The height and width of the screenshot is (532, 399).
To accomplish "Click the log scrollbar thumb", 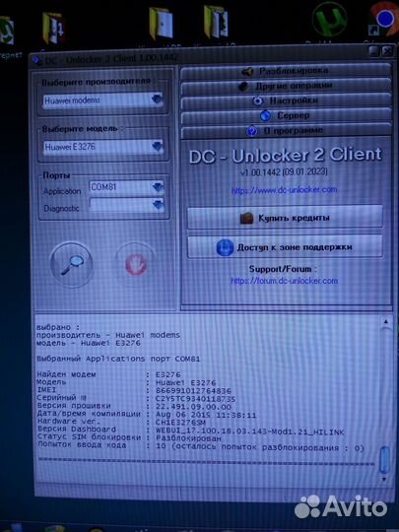I will point(384,460).
